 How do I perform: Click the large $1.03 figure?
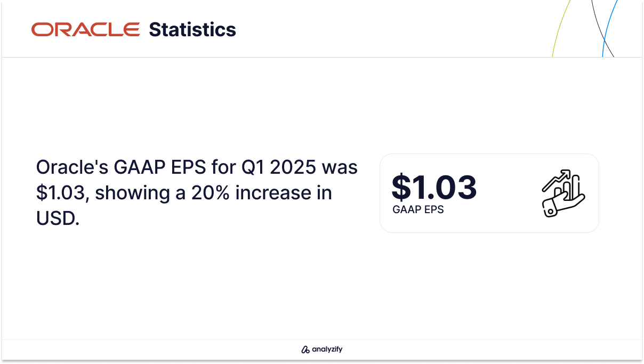pos(434,187)
